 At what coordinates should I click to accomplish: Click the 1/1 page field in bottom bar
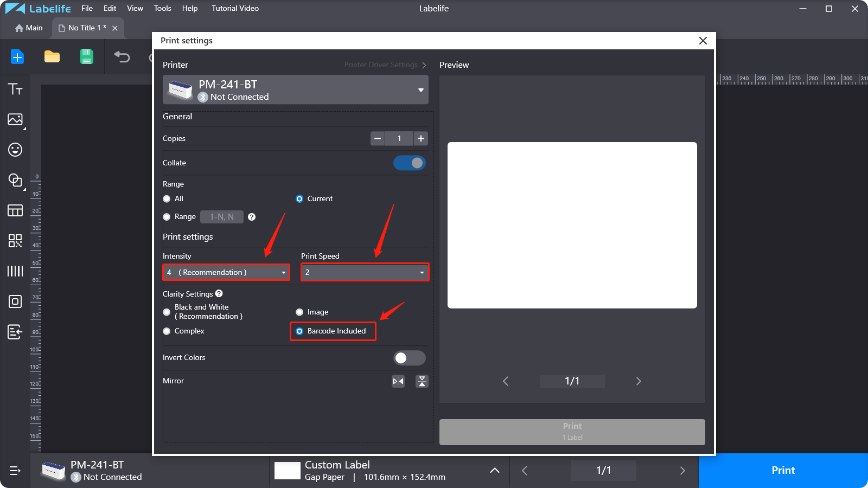pyautogui.click(x=604, y=471)
